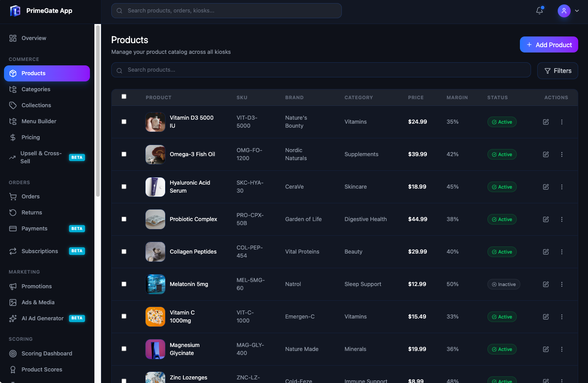This screenshot has height=383, width=588.
Task: Check the Vitamin C 1000mg row
Action: coord(124,316)
